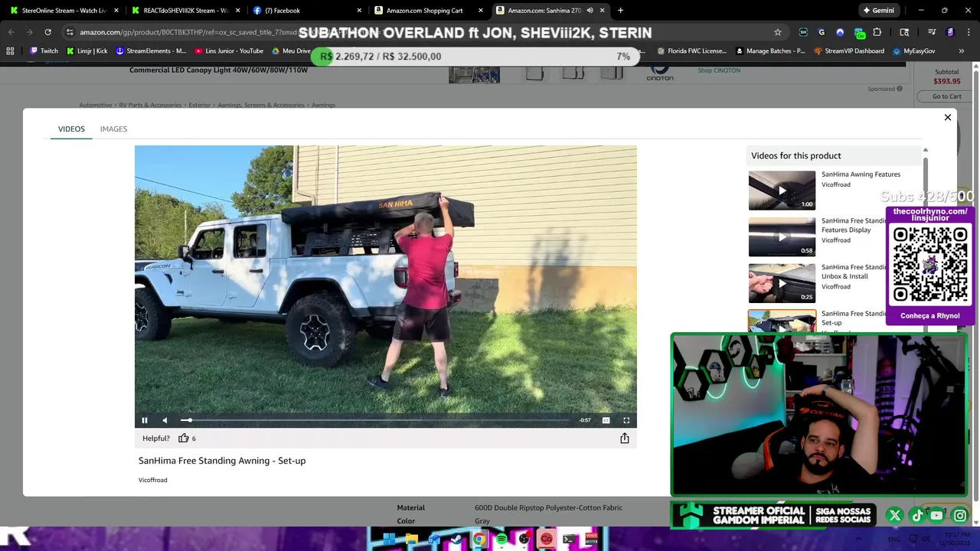The height and width of the screenshot is (551, 980).
Task: Mute the video using speaker icon
Action: (x=165, y=420)
